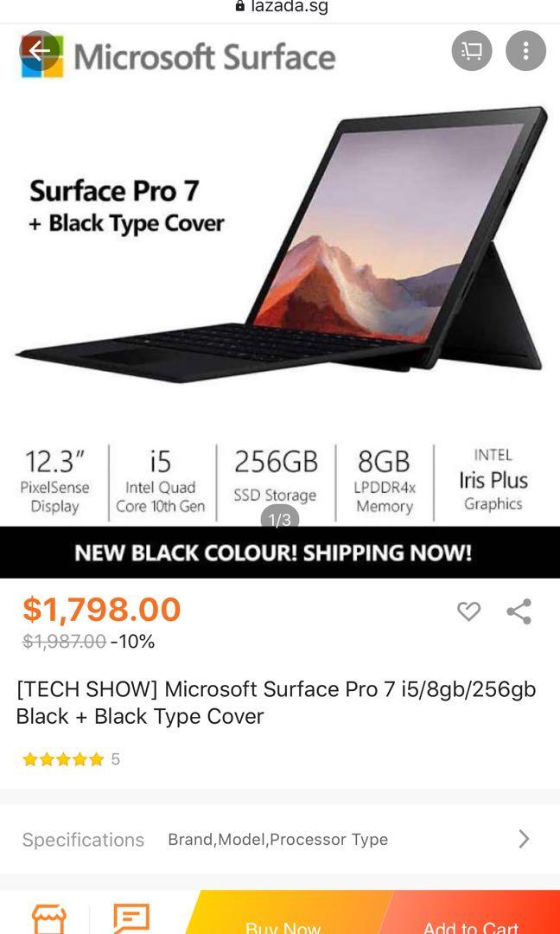Screen dimensions: 560x934
Task: Tap the 1/3 image counter indicator
Action: coord(280,520)
